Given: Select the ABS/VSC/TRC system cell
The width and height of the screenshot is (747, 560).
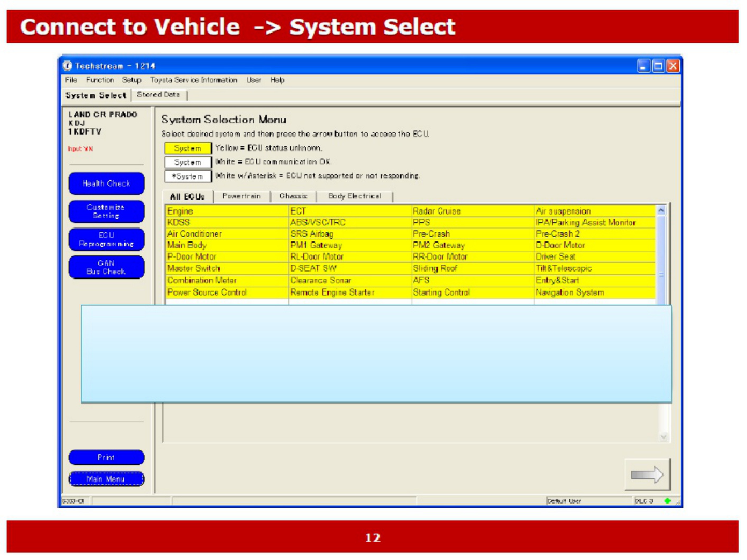Looking at the screenshot, I should pos(350,222).
